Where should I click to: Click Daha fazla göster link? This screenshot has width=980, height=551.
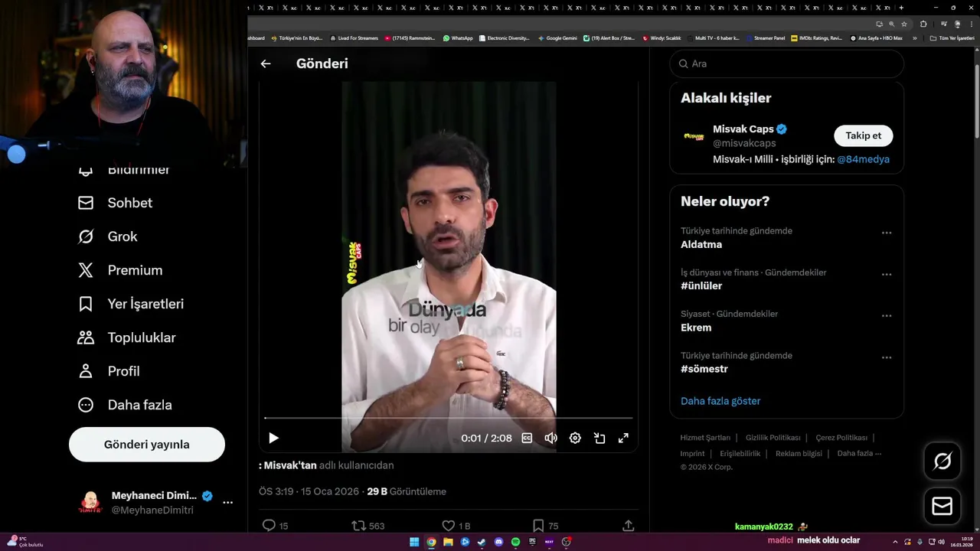(720, 401)
